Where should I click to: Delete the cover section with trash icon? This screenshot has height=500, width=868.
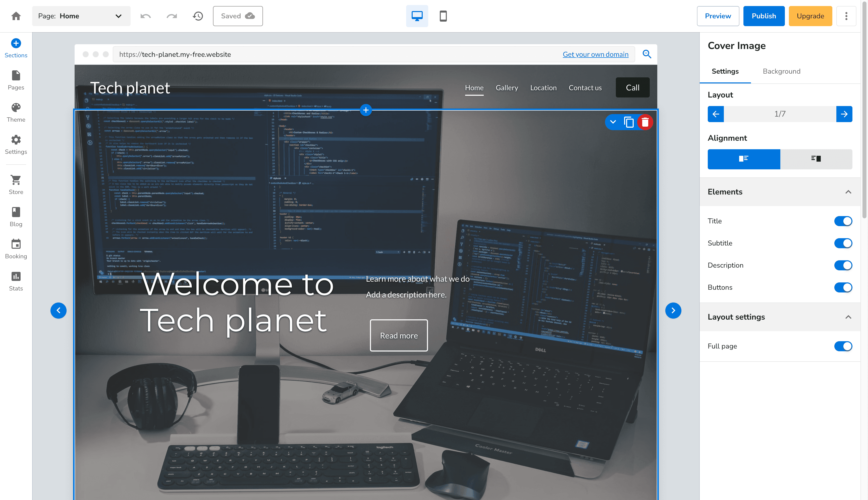coord(645,122)
